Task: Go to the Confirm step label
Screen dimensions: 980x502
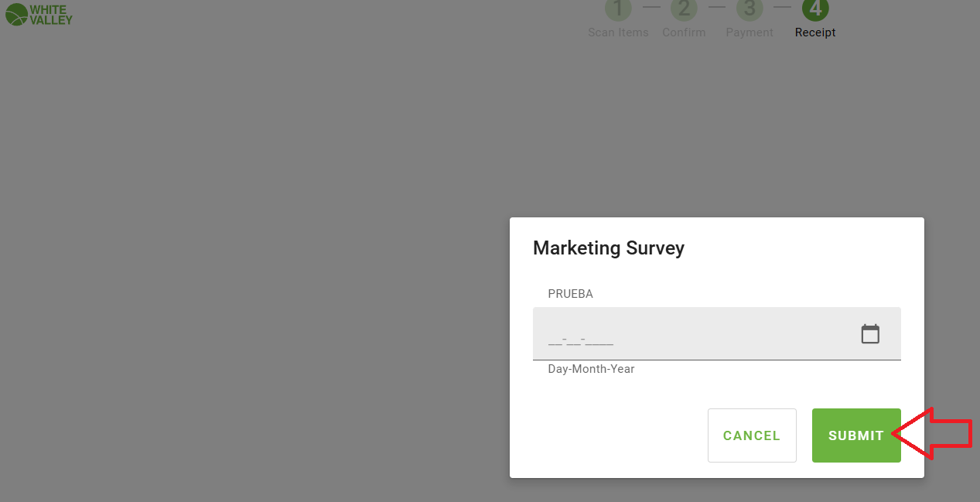Action: [684, 32]
